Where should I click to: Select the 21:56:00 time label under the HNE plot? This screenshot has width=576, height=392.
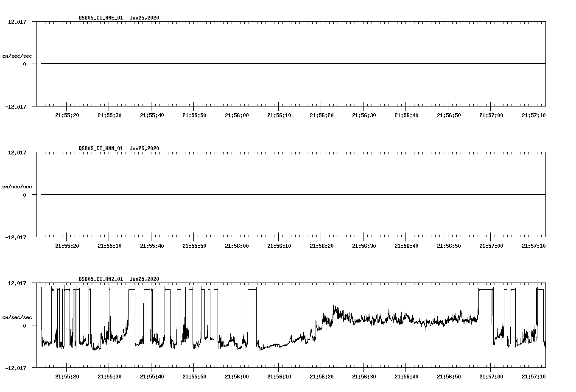click(237, 115)
